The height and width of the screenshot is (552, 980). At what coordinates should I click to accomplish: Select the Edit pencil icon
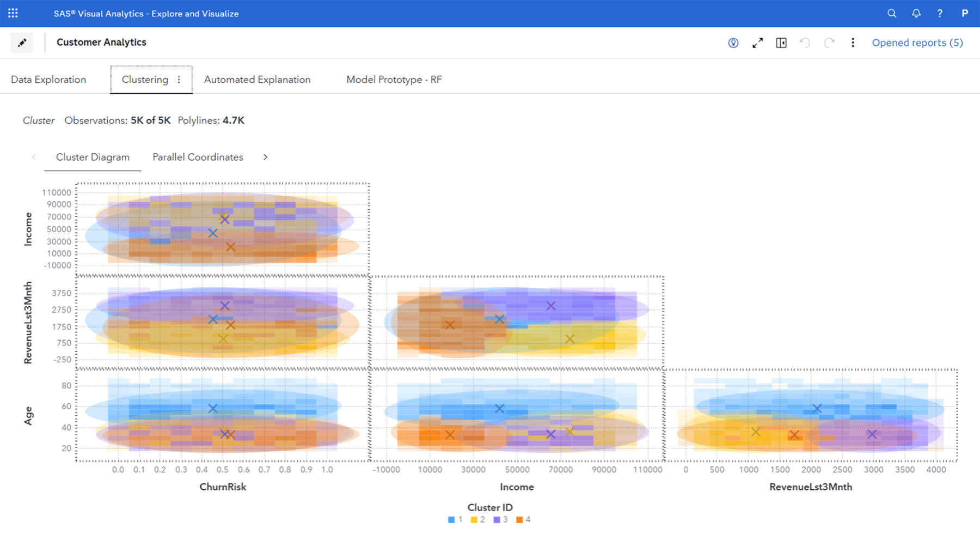click(x=22, y=43)
